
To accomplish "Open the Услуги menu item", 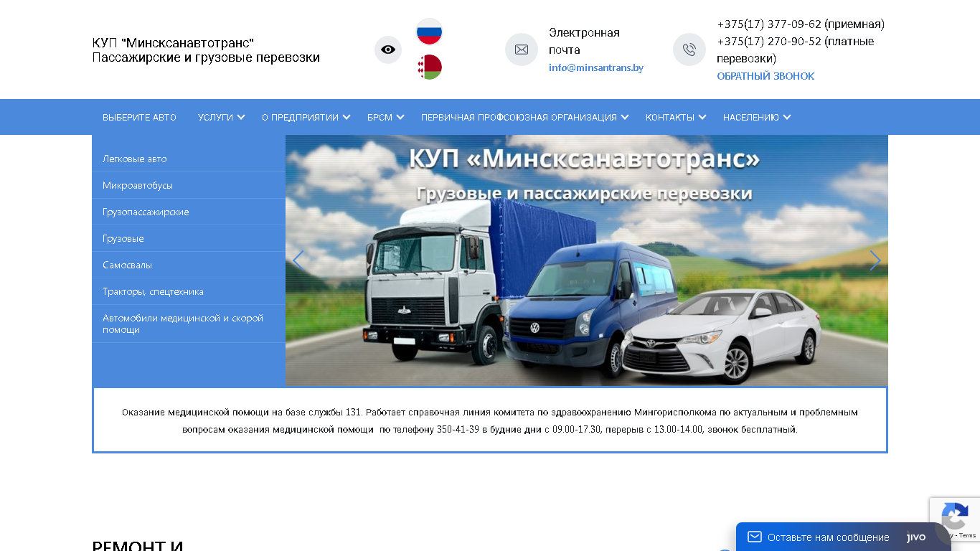I will tap(215, 117).
